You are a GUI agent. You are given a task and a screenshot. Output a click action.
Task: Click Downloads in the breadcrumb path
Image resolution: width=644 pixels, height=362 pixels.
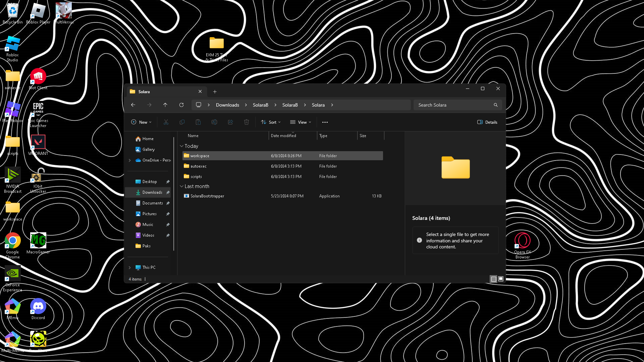pos(227,105)
